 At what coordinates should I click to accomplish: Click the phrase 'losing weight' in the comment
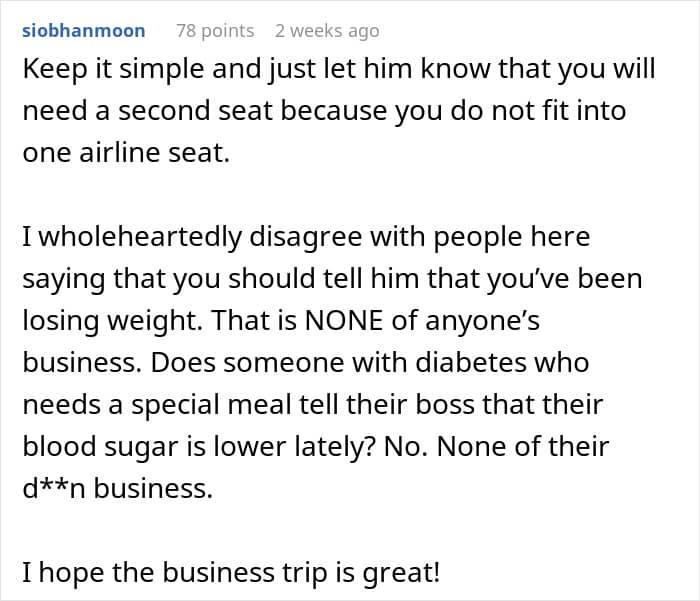[112, 321]
